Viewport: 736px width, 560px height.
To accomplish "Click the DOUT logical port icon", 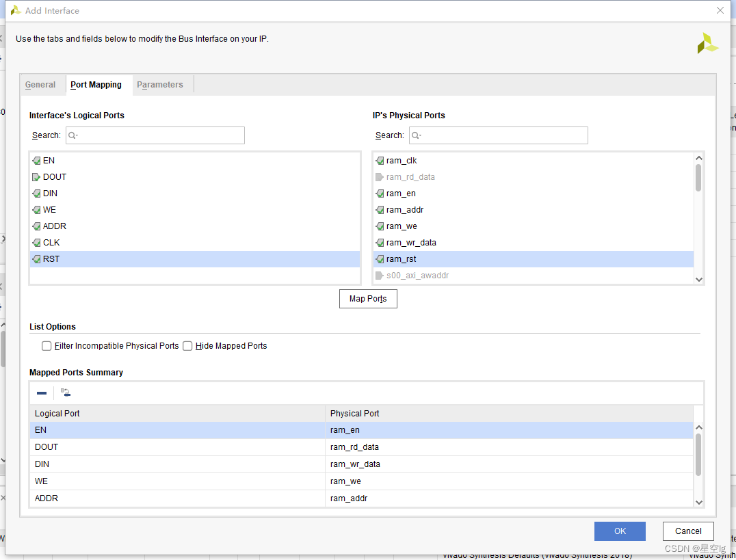I will [36, 177].
